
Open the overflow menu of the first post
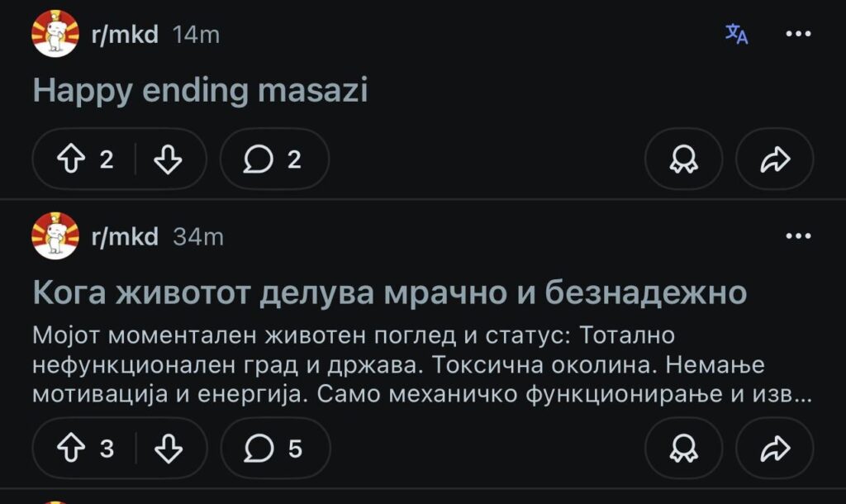click(x=796, y=33)
